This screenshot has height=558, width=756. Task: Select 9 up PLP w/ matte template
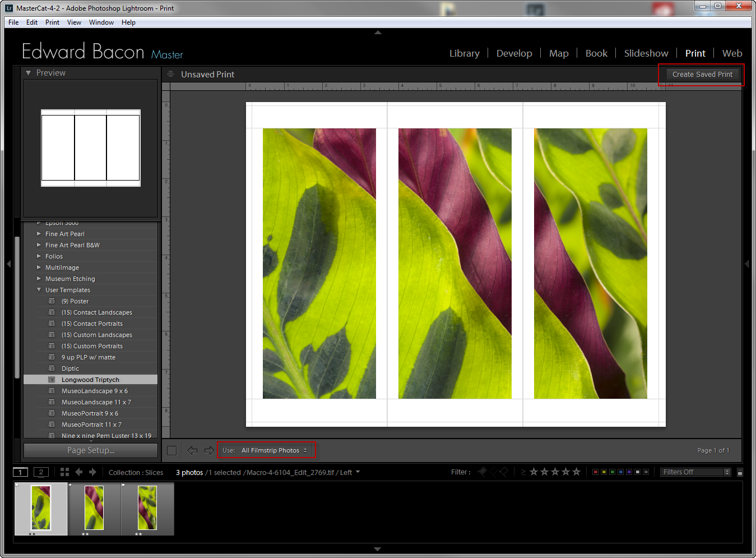[89, 357]
